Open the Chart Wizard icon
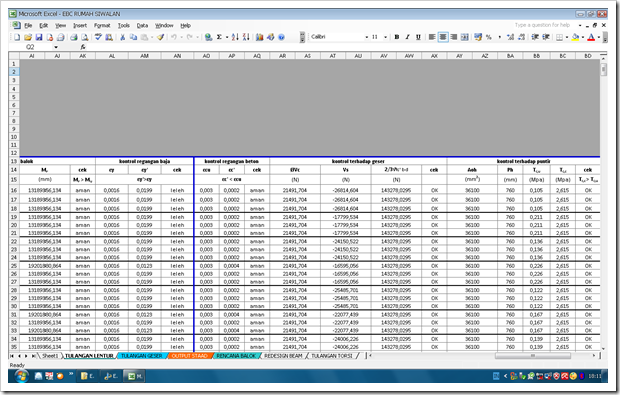 tap(259, 37)
